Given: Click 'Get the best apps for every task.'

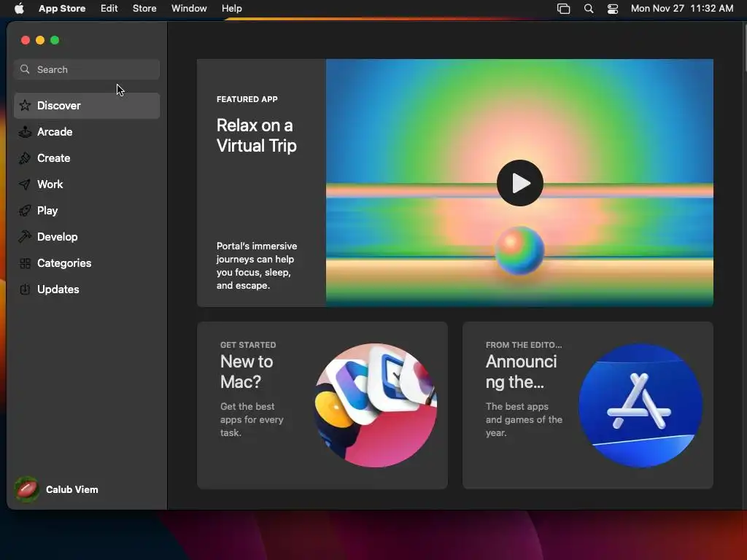Looking at the screenshot, I should coord(252,419).
